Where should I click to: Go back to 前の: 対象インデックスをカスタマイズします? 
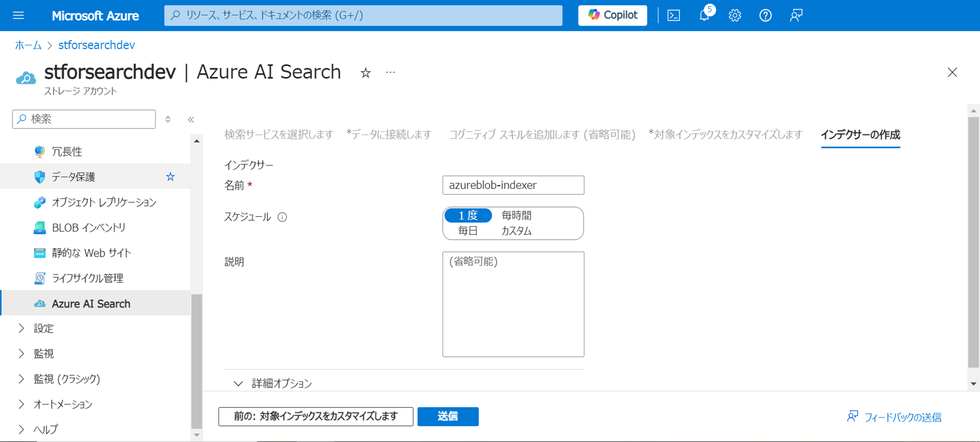316,416
